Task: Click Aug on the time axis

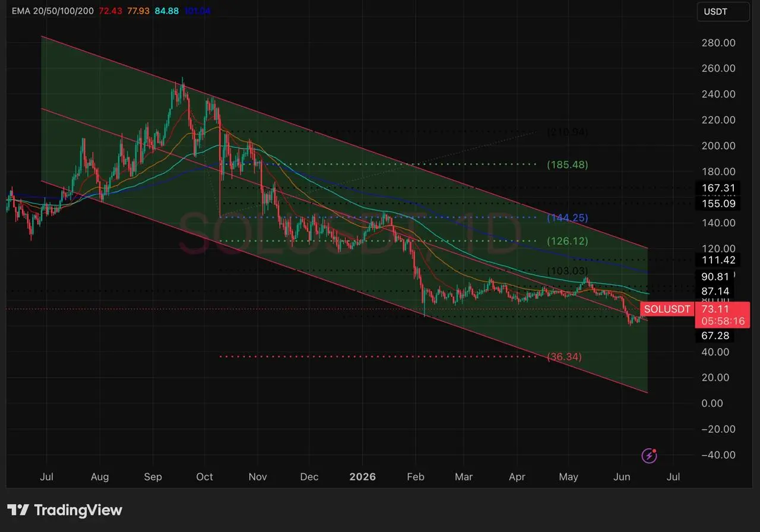Action: 100,477
